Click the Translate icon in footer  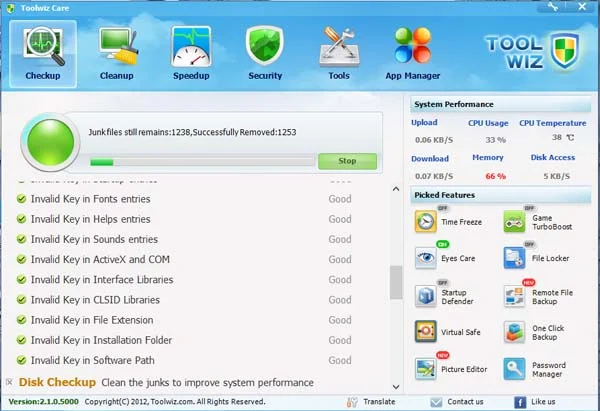pyautogui.click(x=352, y=402)
